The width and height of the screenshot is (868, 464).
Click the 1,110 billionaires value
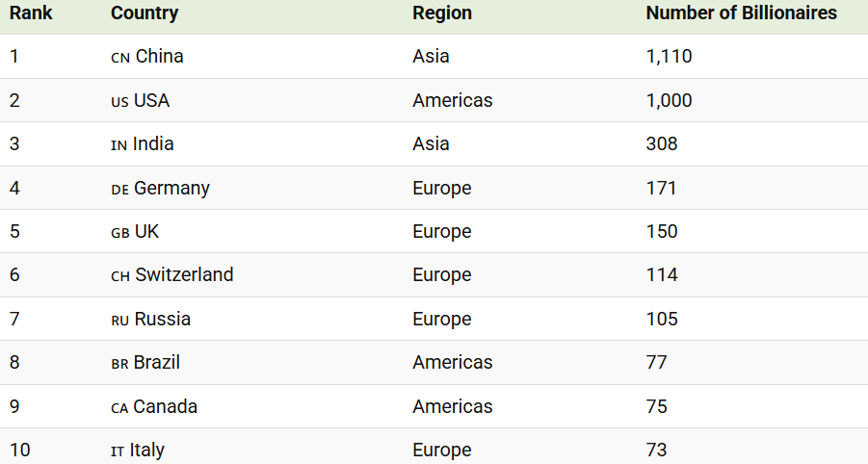point(669,56)
